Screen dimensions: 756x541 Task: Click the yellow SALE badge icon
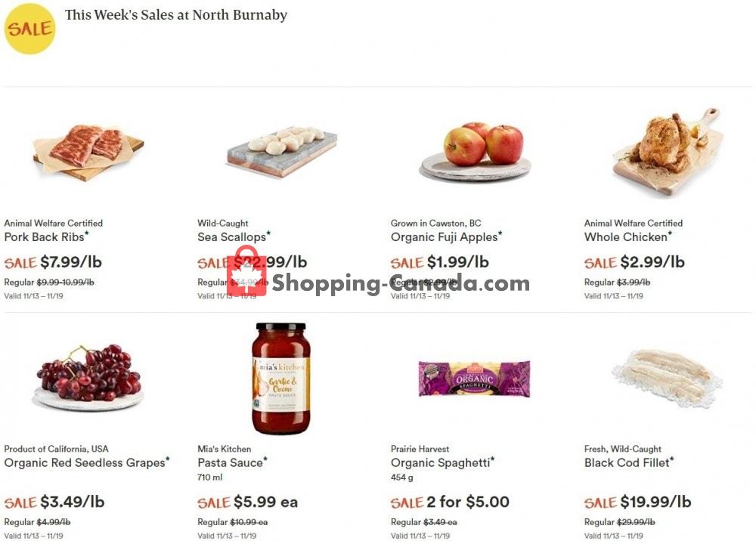(x=30, y=29)
